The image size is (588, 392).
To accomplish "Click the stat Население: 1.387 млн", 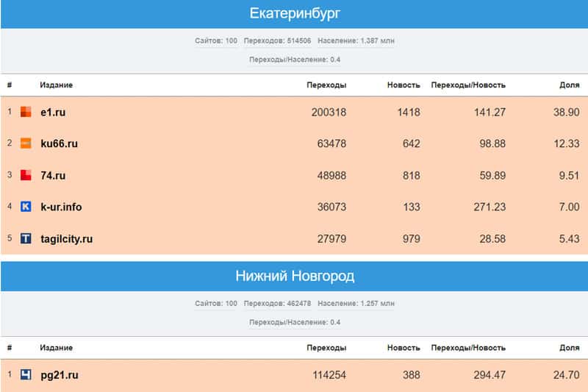I will pyautogui.click(x=356, y=41).
